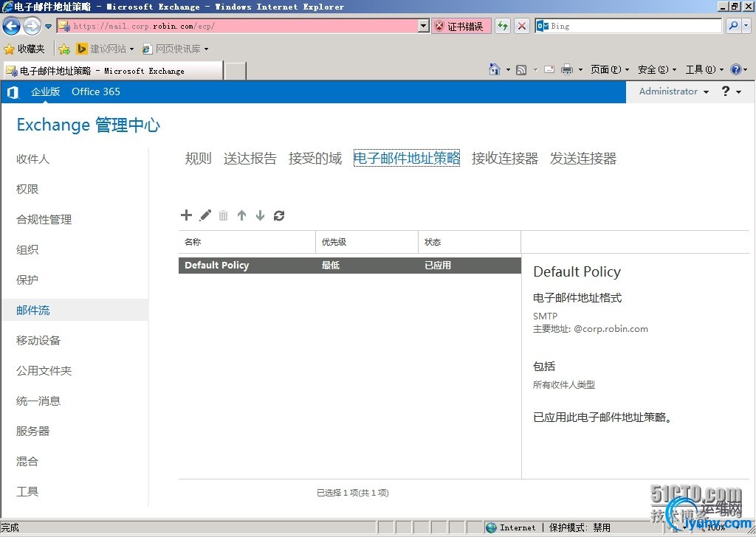This screenshot has height=537, width=756.
Task: Open the 页面(P) menu
Action: 609,70
